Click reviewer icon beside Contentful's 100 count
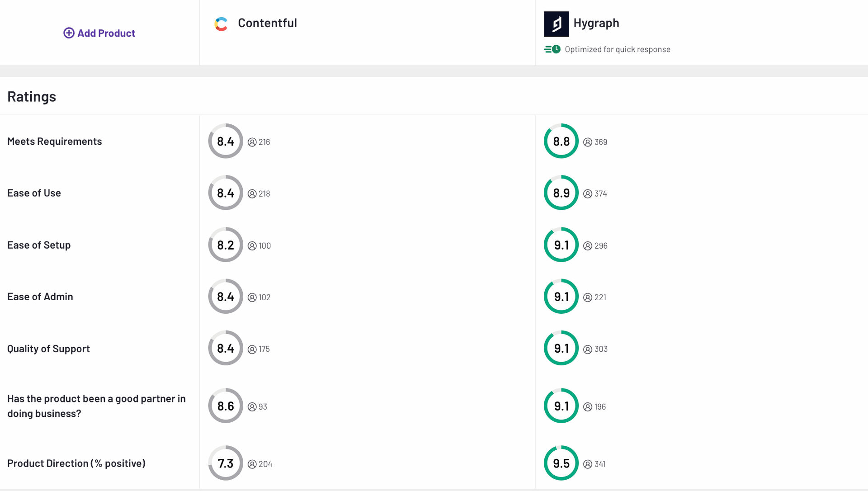The image size is (868, 491). [252, 246]
